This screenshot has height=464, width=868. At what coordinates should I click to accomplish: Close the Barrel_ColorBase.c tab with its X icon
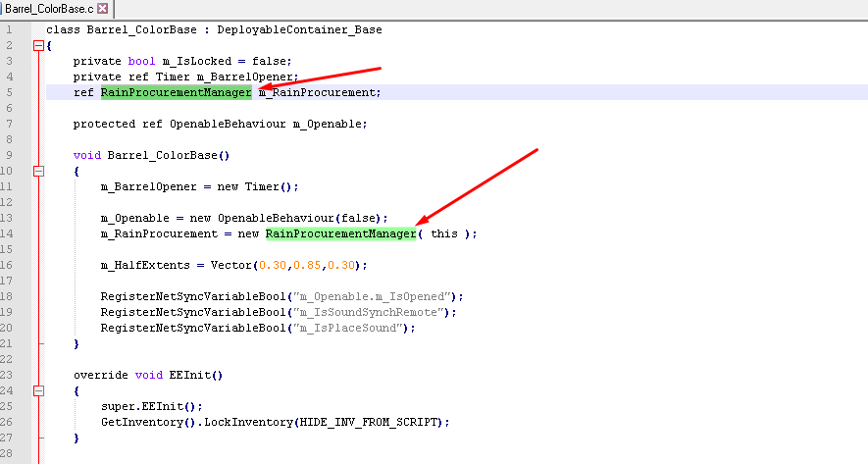coord(102,8)
